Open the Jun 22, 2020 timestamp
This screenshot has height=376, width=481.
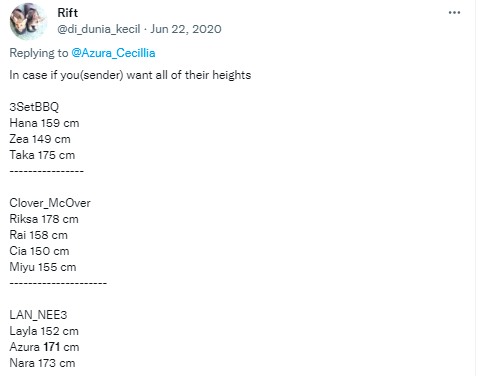click(186, 29)
